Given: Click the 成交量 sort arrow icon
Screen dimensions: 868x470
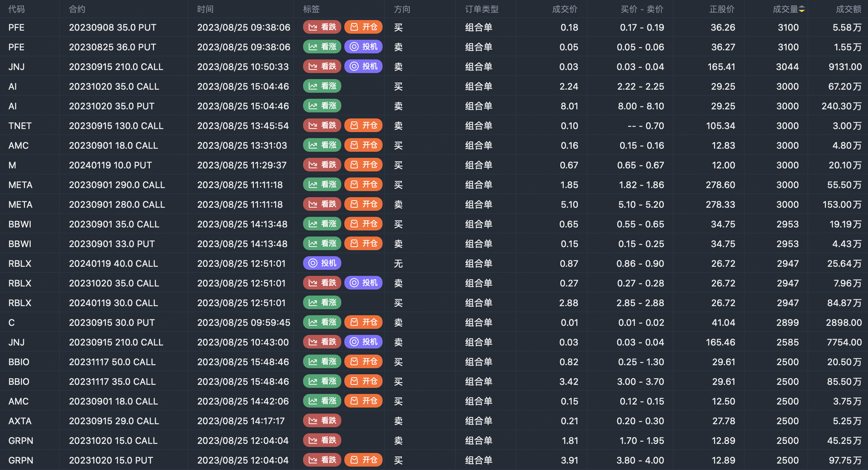Looking at the screenshot, I should click(x=802, y=9).
